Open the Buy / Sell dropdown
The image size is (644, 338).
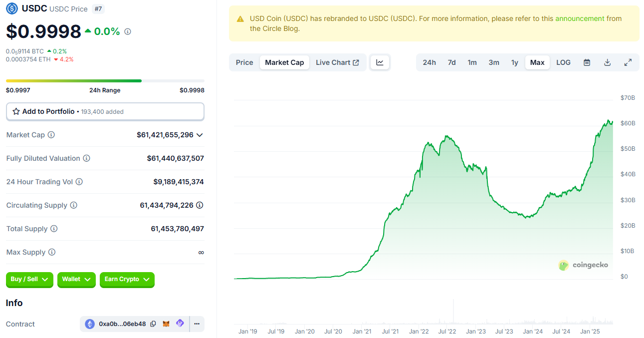pyautogui.click(x=29, y=280)
